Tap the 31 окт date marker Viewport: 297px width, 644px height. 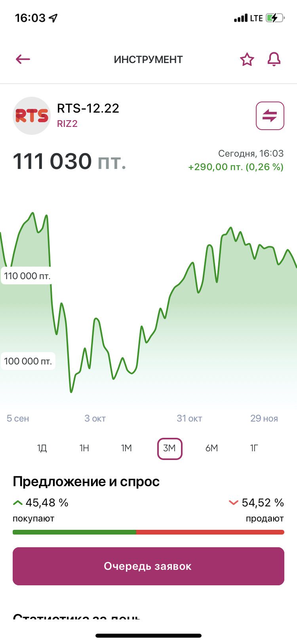click(189, 418)
